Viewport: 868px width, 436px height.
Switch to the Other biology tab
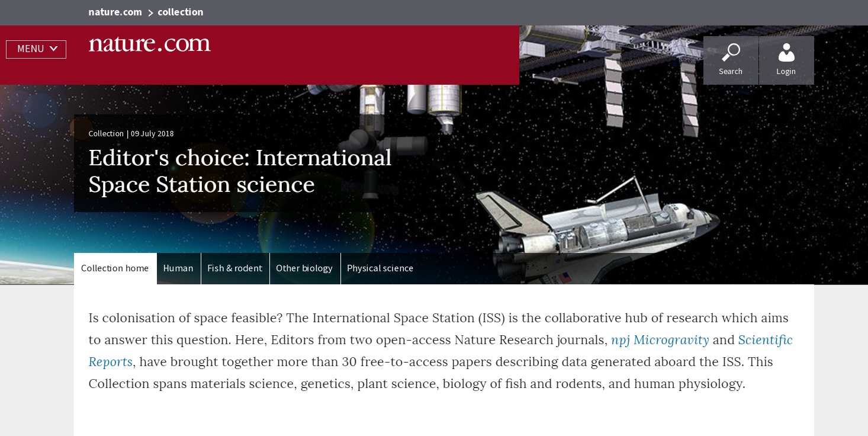tap(304, 268)
